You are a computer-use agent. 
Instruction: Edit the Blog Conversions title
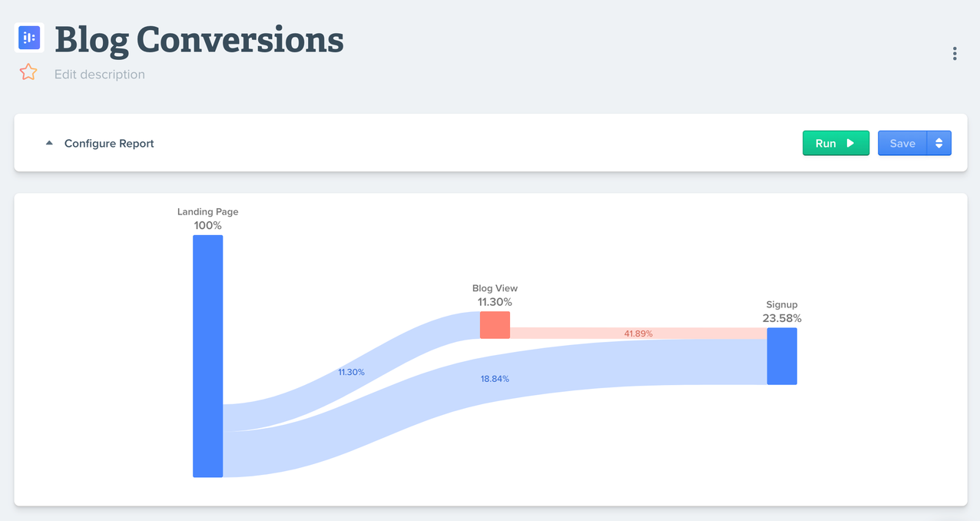point(199,39)
